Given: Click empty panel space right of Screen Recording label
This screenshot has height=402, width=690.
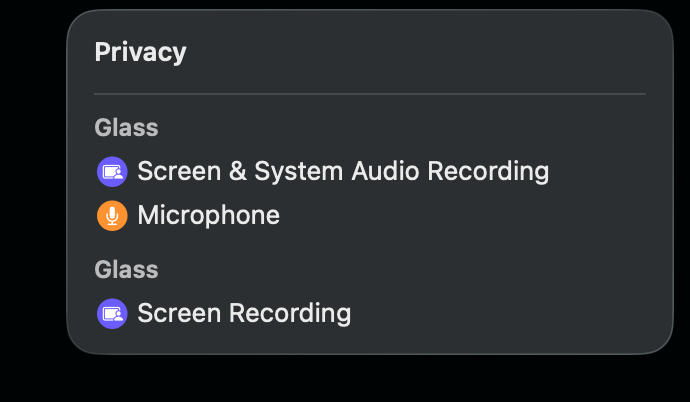Looking at the screenshot, I should [500, 314].
